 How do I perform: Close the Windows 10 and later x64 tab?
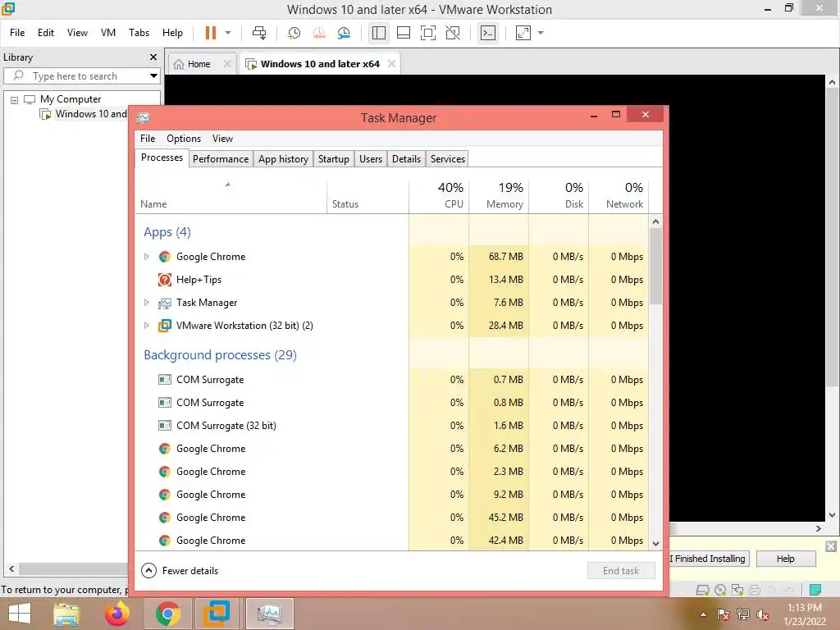[391, 64]
